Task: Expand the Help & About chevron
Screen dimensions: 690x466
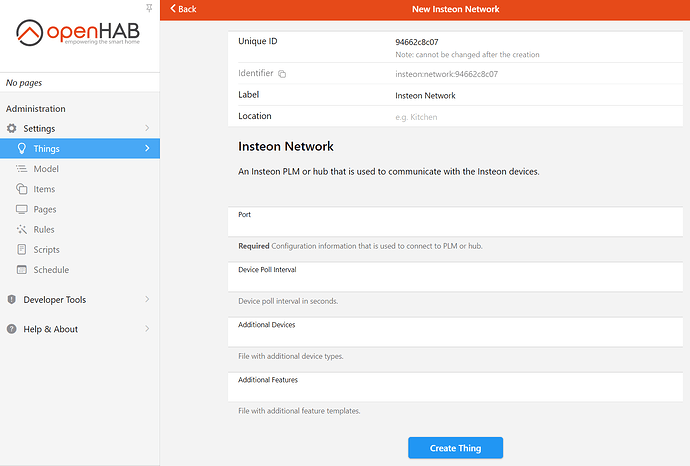Action: pyautogui.click(x=147, y=329)
